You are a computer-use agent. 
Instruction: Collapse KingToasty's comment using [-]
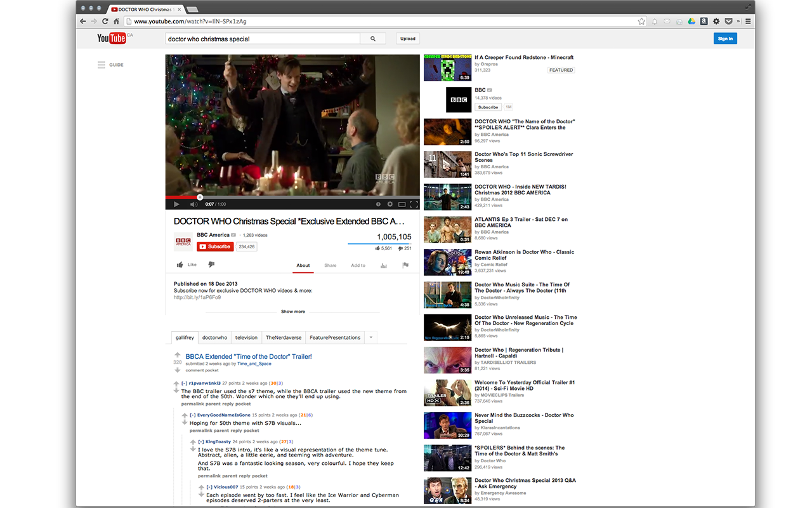click(x=201, y=442)
